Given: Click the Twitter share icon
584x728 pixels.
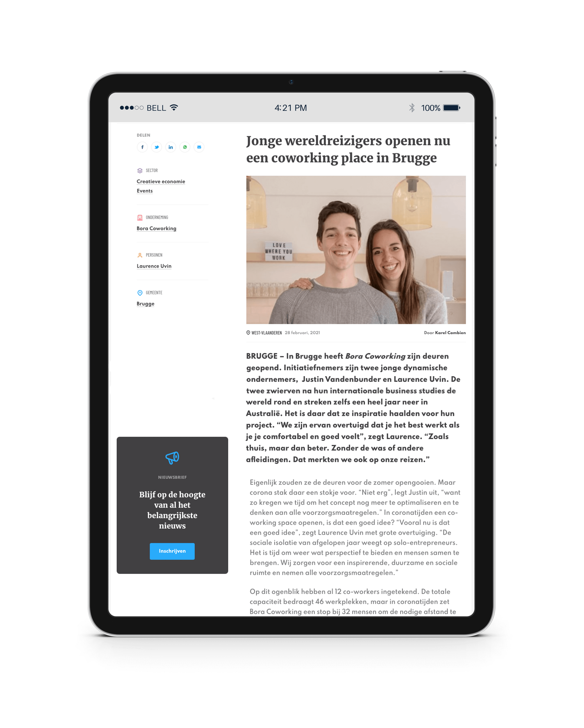Looking at the screenshot, I should 156,147.
